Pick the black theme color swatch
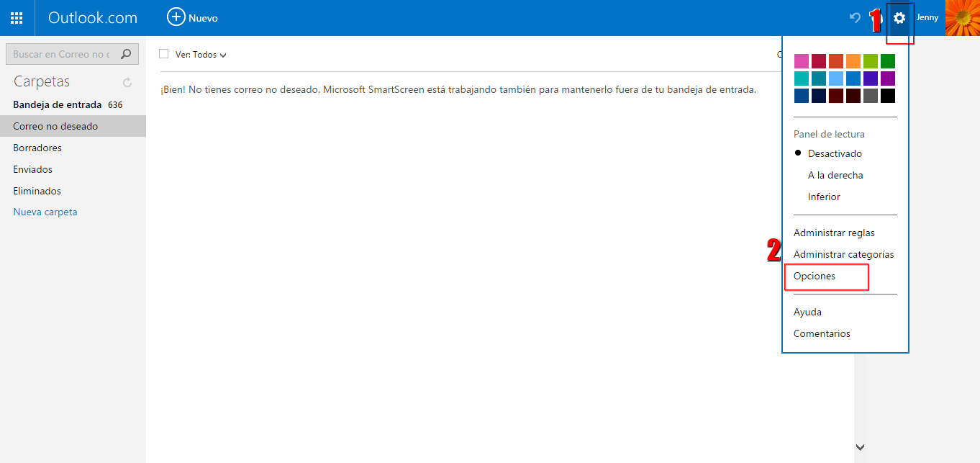 888,96
